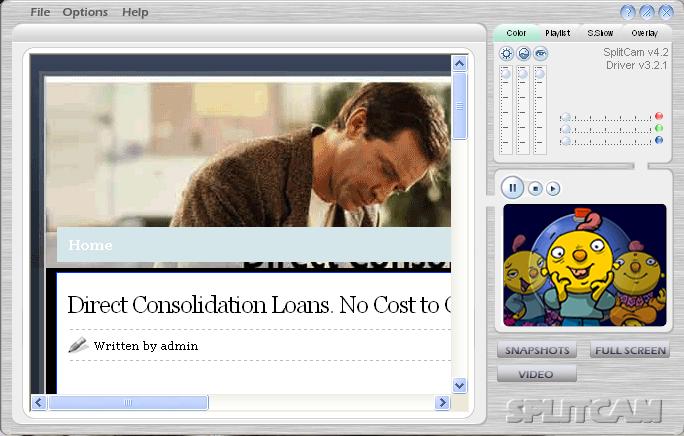Click the "SplitCam v4.2" version text
The width and height of the screenshot is (684, 436).
(636, 52)
